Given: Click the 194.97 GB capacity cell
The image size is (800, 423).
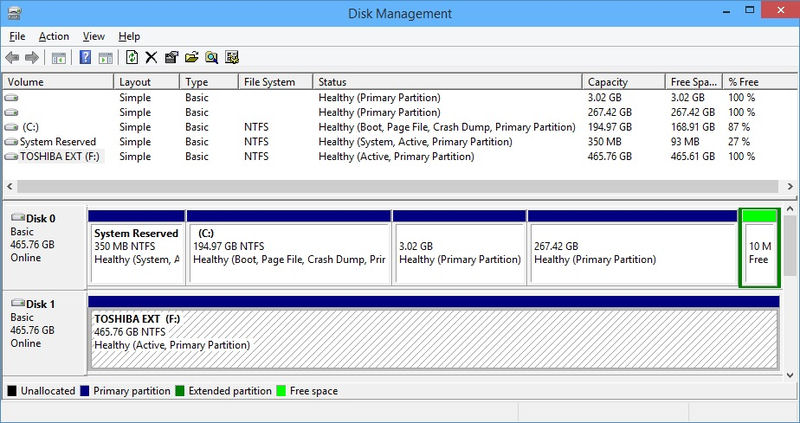Looking at the screenshot, I should 610,127.
